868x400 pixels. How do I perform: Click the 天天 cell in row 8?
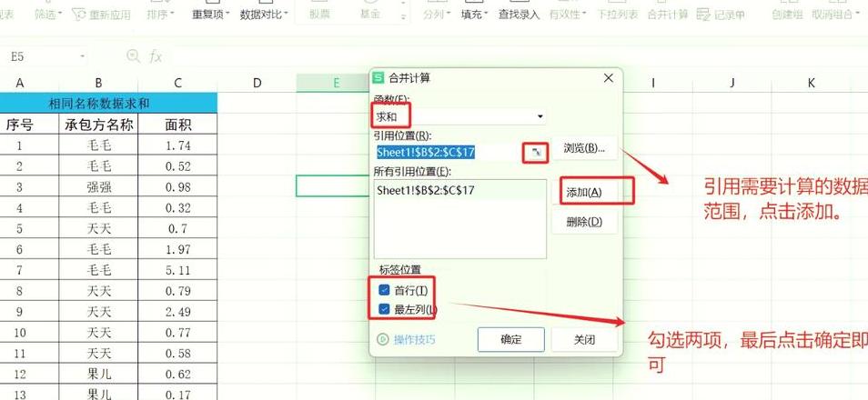point(98,291)
